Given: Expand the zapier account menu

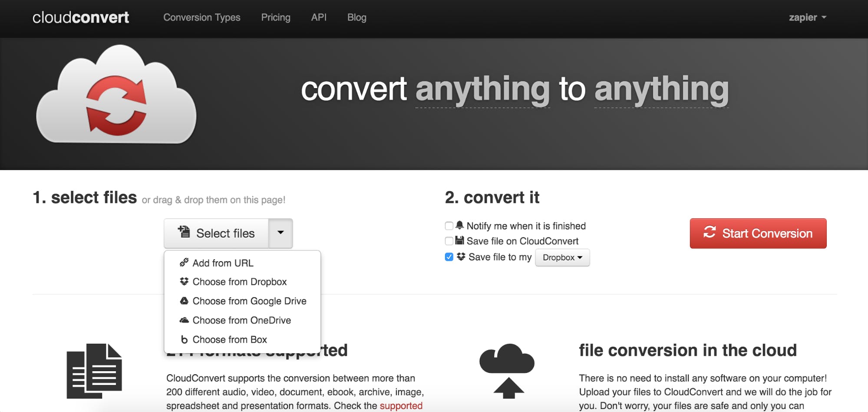Looking at the screenshot, I should click(807, 17).
